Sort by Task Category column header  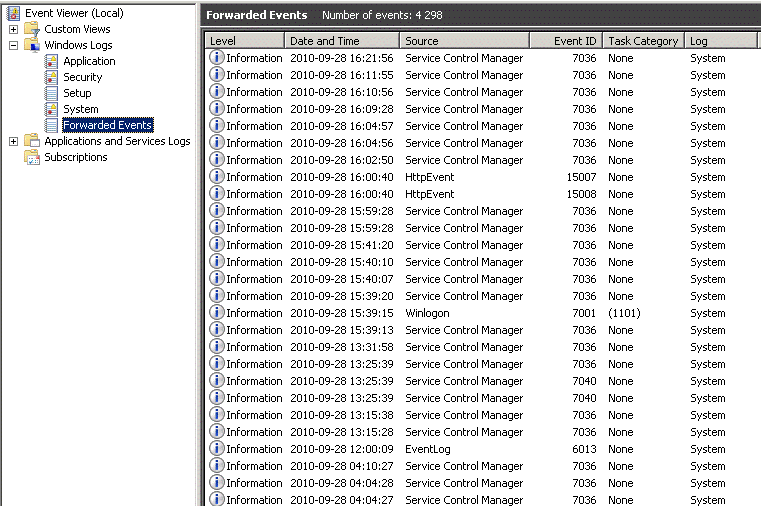tap(644, 41)
